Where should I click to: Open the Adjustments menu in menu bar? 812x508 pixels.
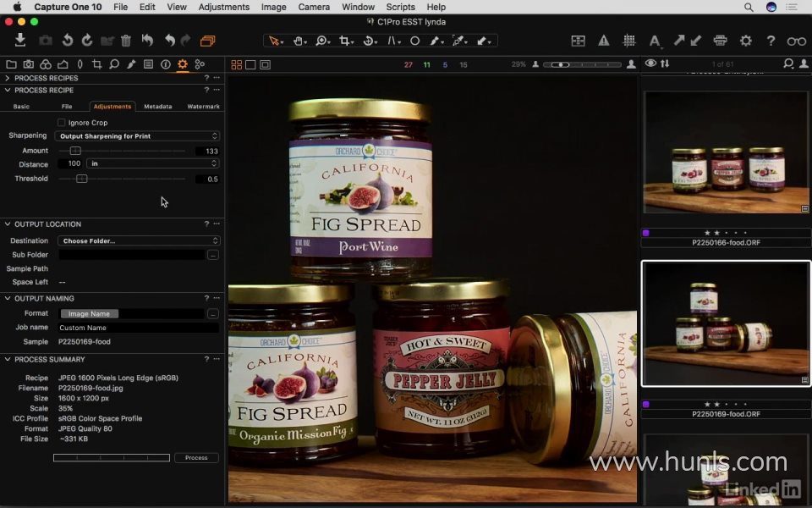(223, 7)
